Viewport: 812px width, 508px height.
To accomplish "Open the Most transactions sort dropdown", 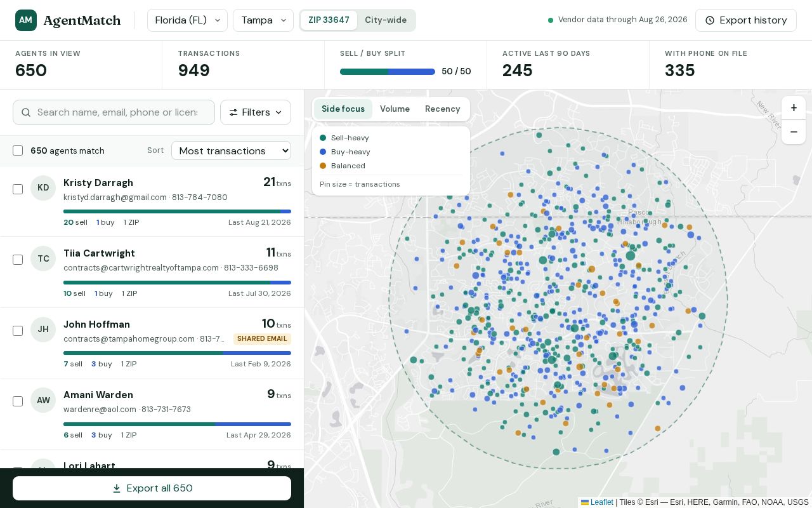I will coord(231,150).
